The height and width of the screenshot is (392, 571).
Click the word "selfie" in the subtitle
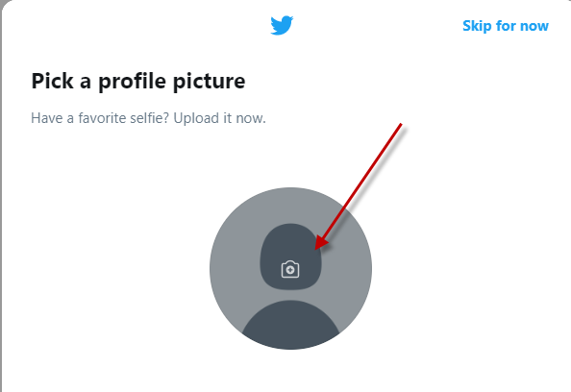(145, 118)
